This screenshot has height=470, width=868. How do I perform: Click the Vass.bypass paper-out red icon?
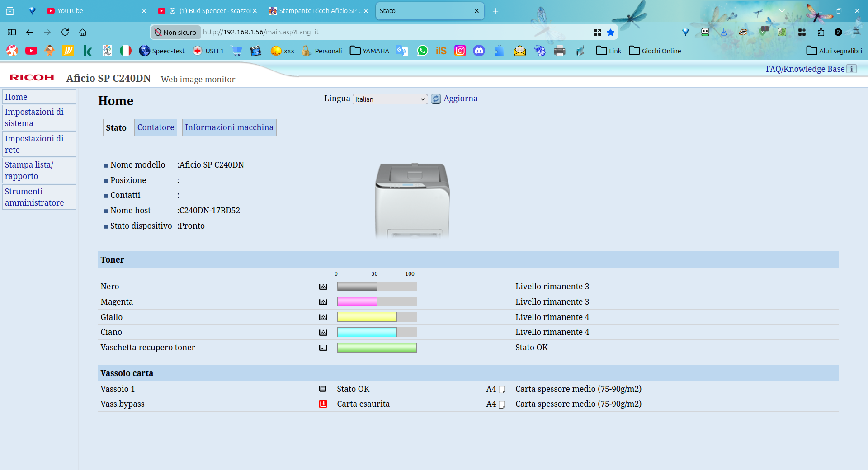(x=323, y=404)
